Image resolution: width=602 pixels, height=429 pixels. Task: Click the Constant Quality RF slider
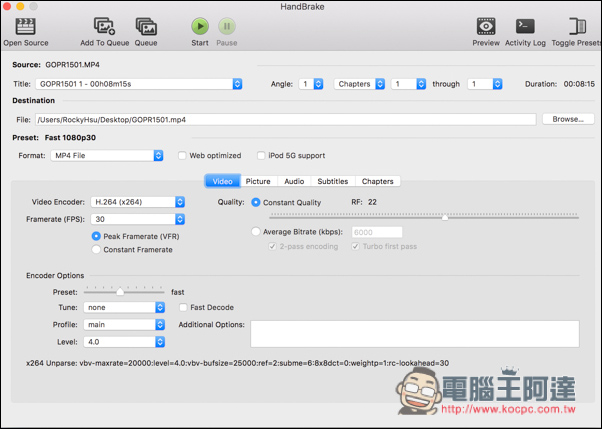click(x=445, y=215)
